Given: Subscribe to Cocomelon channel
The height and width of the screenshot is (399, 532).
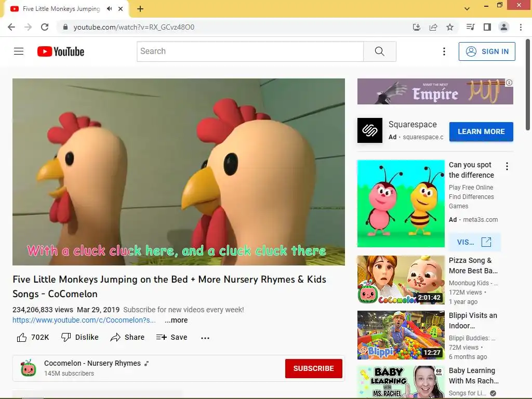Looking at the screenshot, I should pyautogui.click(x=313, y=368).
